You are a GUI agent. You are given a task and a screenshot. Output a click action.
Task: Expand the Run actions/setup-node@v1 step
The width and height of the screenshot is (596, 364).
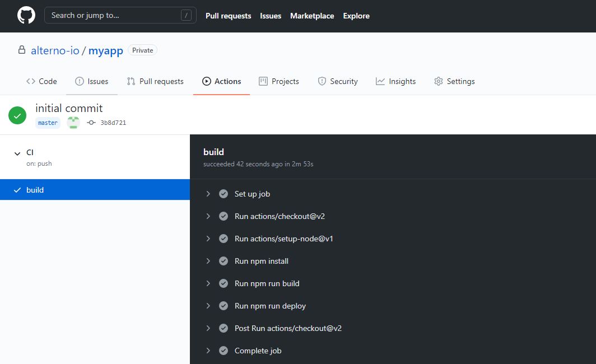[x=208, y=239]
